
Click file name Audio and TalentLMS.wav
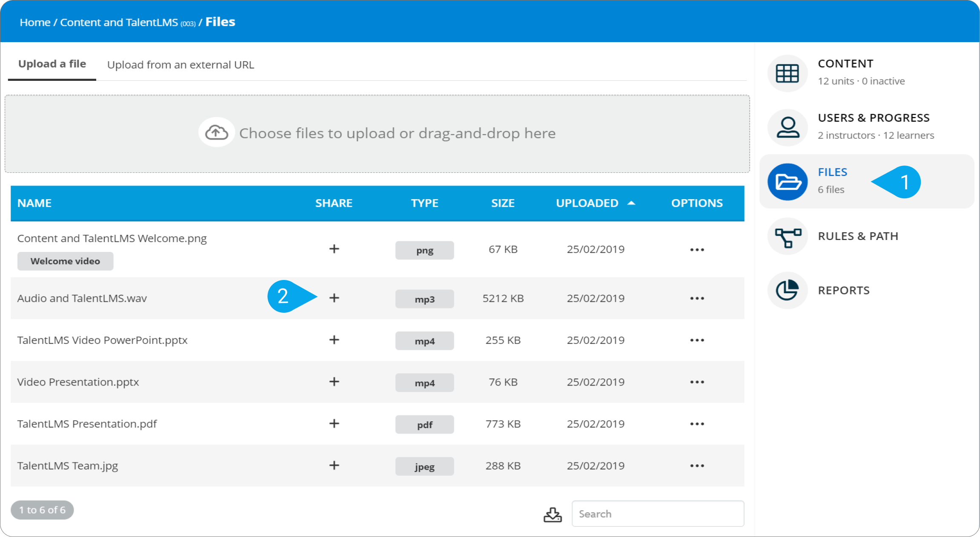pyautogui.click(x=82, y=298)
